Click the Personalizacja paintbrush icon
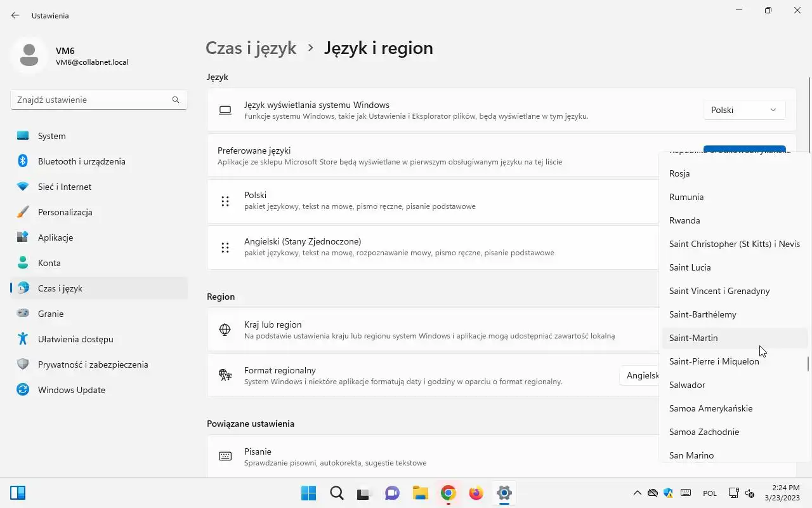The height and width of the screenshot is (508, 812). (x=23, y=212)
